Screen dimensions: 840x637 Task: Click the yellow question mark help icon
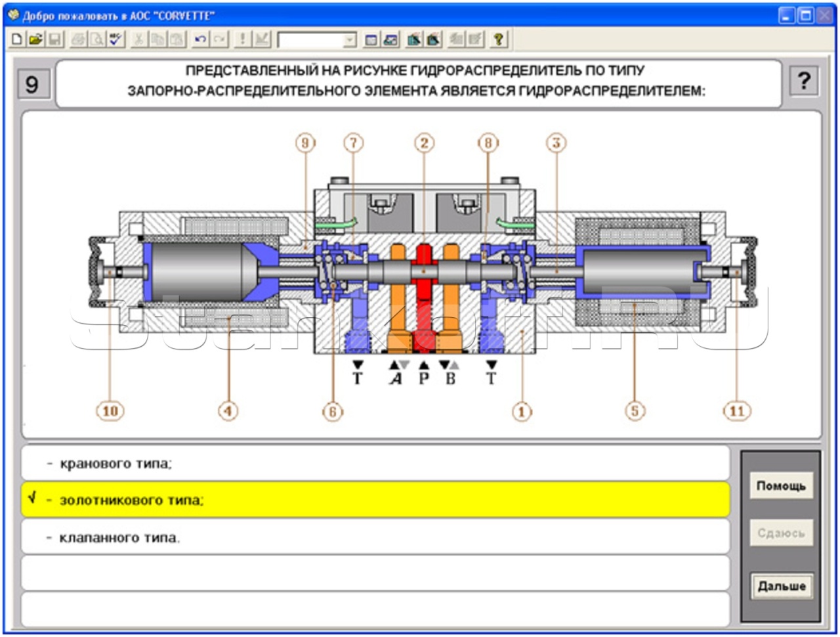[498, 40]
